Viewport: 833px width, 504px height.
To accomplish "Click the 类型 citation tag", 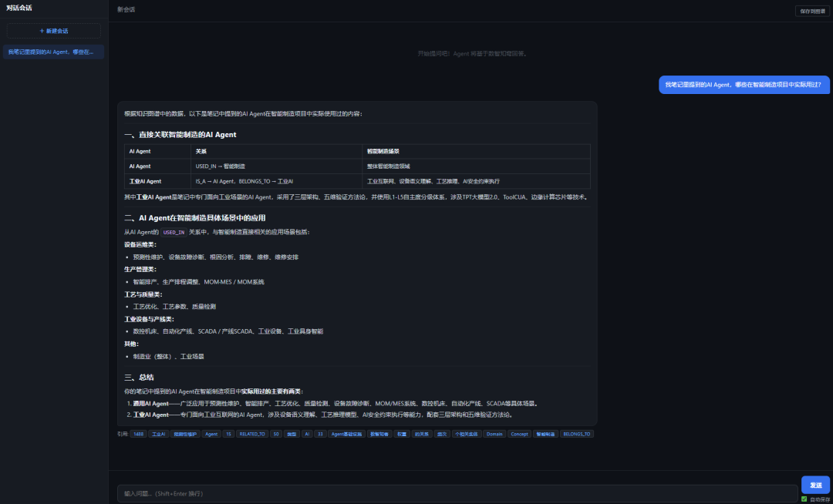I will tap(292, 434).
